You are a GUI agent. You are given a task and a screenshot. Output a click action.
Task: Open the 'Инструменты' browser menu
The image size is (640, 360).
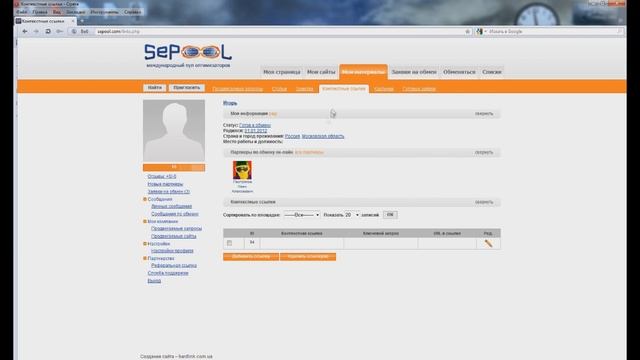tap(104, 12)
